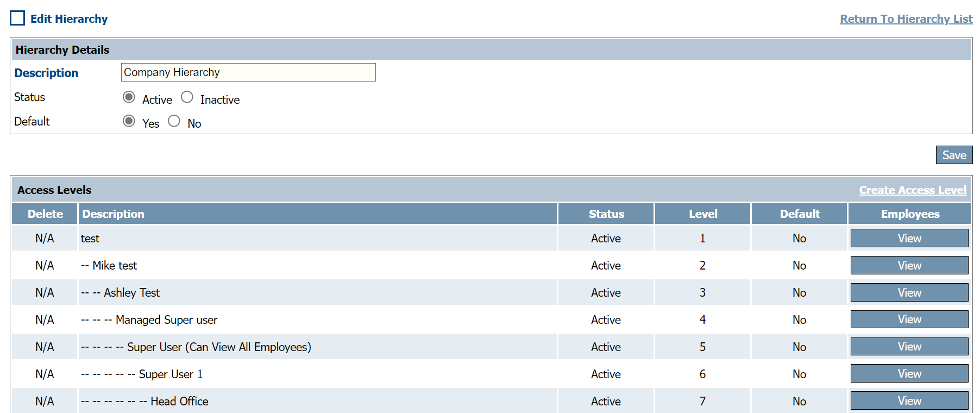Viewport: 980px width, 413px height.
Task: Click the square icon beside Edit Hierarchy
Action: pos(17,18)
